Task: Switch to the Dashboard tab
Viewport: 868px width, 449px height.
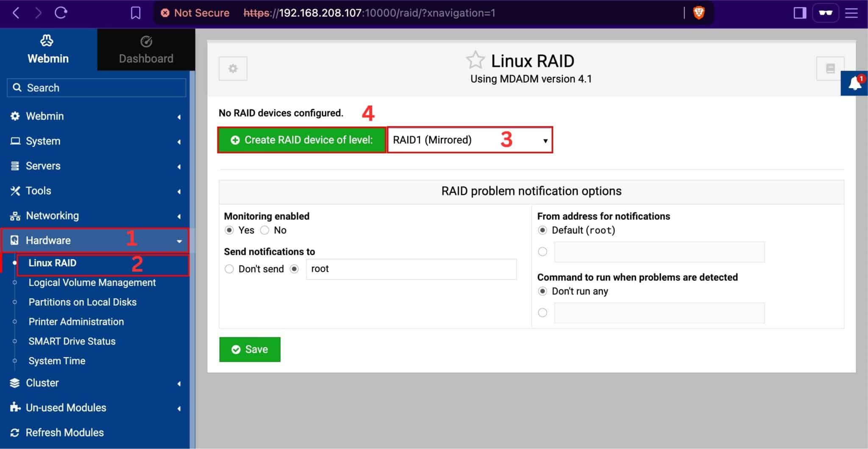Action: point(146,49)
